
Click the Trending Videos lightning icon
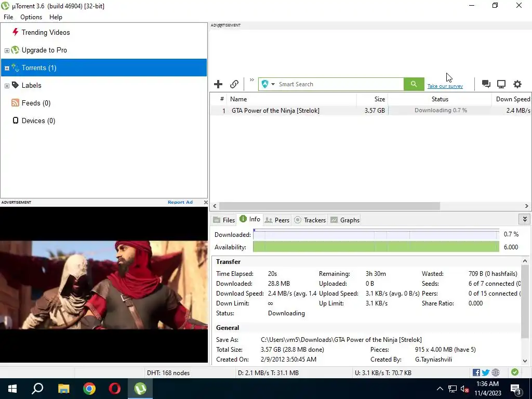(x=15, y=32)
